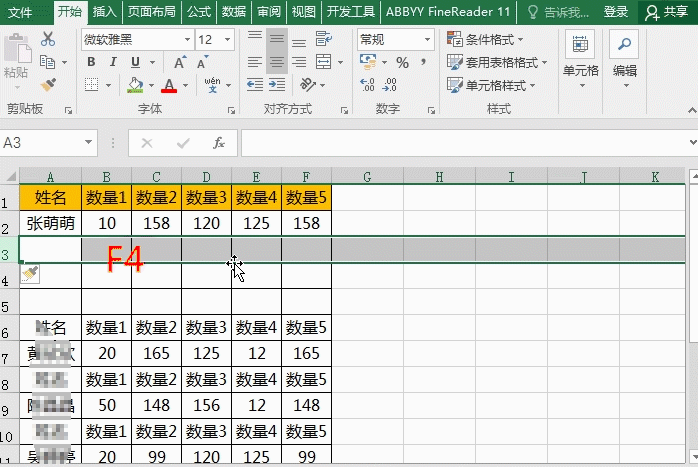Click the Insert Function fx button
Viewport: 698px width, 467px height.
pos(219,143)
